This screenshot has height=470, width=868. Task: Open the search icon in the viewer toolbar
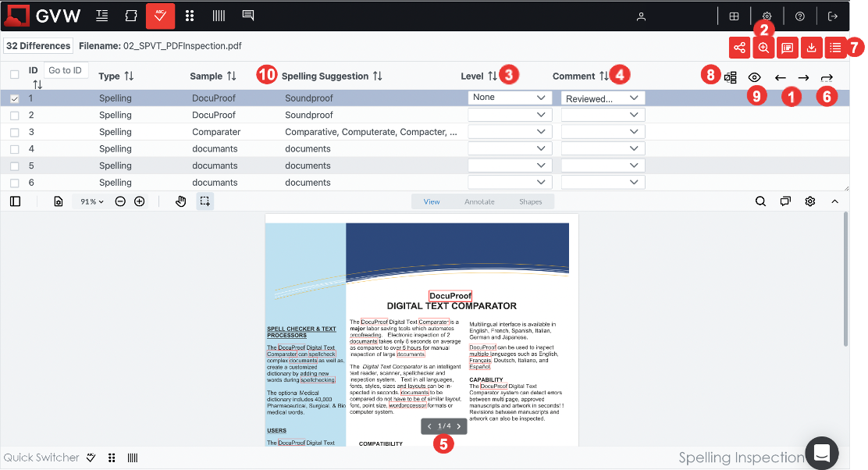[x=760, y=201]
